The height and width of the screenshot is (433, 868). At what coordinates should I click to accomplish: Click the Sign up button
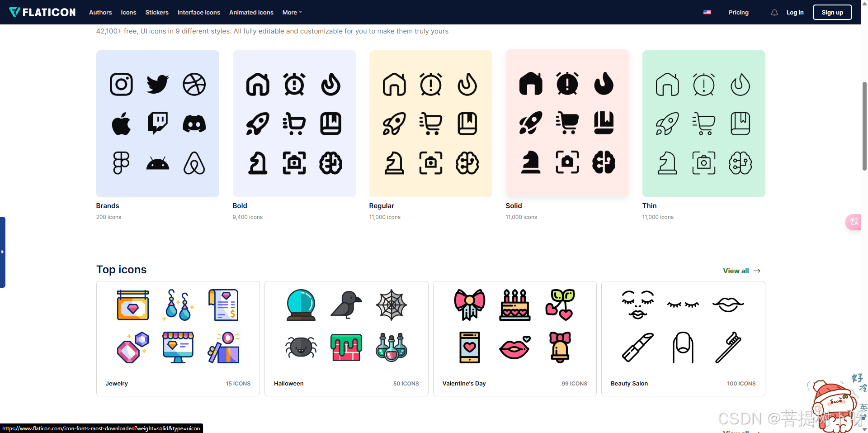832,12
